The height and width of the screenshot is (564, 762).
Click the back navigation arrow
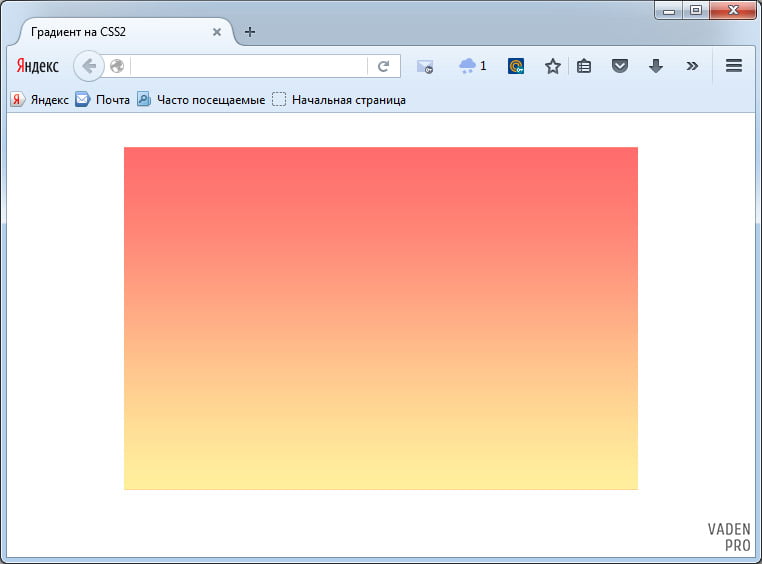tap(88, 66)
